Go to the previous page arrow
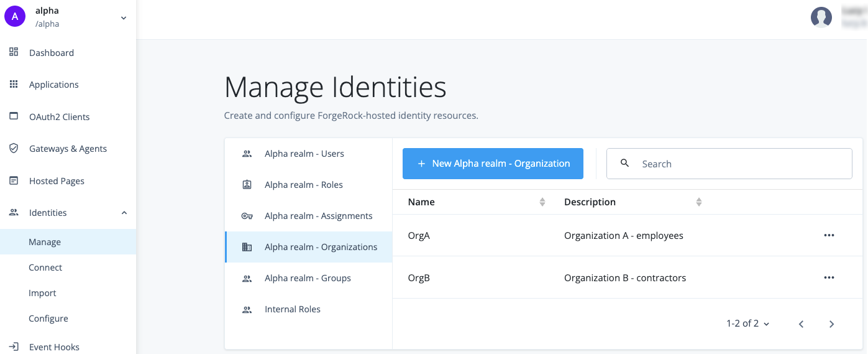 802,324
